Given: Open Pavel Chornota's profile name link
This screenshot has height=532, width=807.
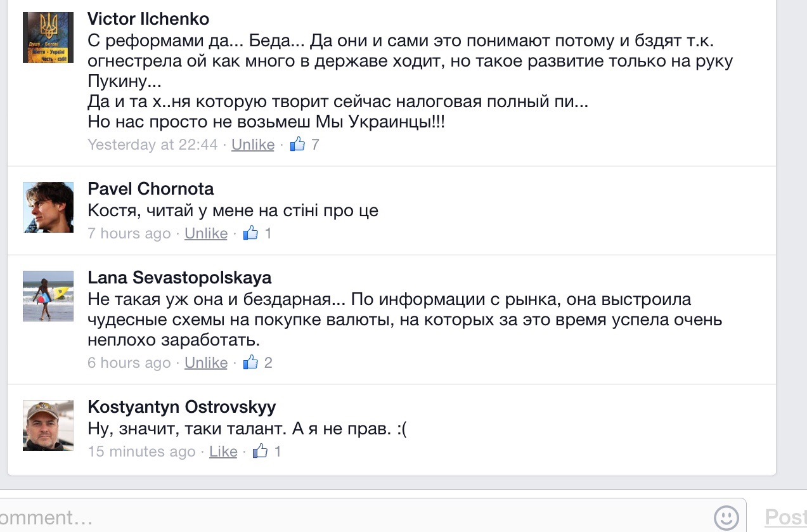Looking at the screenshot, I should pos(150,189).
